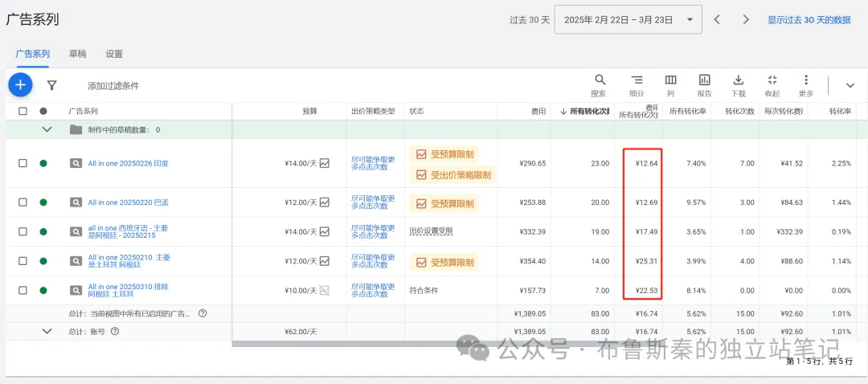Image resolution: width=868 pixels, height=384 pixels.
Task: Click 受预算限制 badge for 20250210 campaign
Action: 444,262
